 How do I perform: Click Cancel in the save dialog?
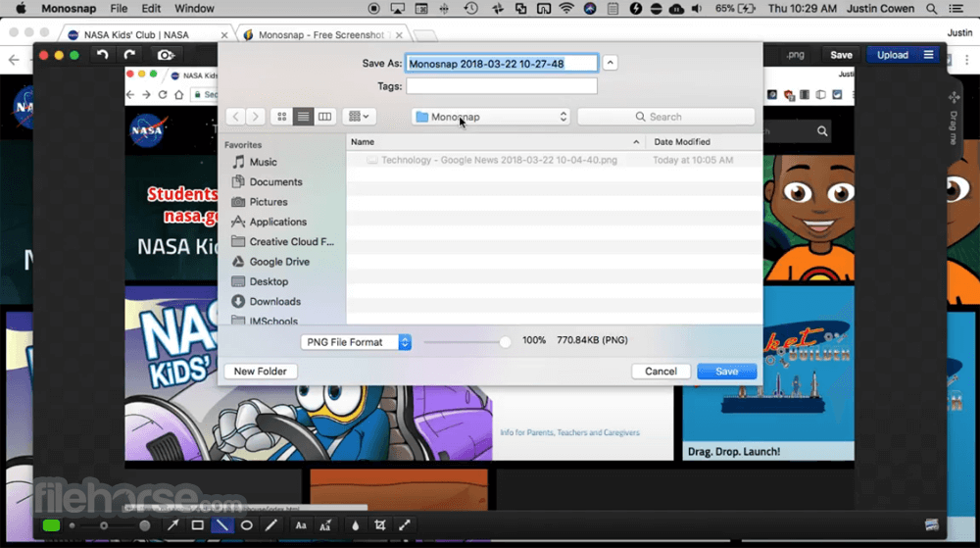[661, 372]
